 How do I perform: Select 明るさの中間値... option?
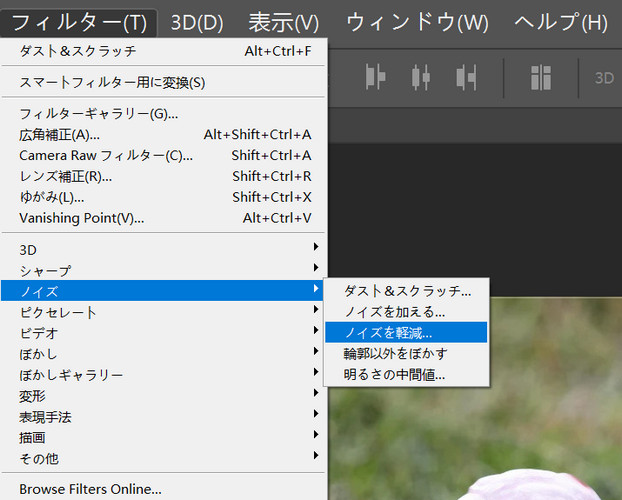pos(407,374)
